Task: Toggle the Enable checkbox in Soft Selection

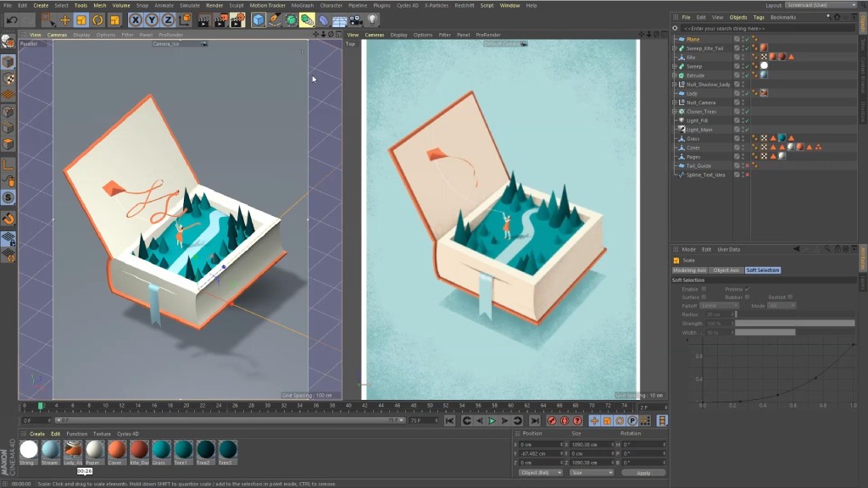Action: (704, 289)
